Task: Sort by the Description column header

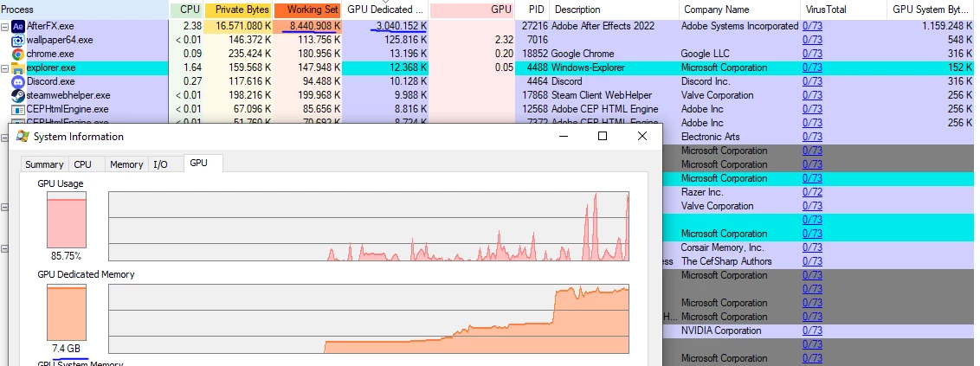Action: click(x=615, y=10)
